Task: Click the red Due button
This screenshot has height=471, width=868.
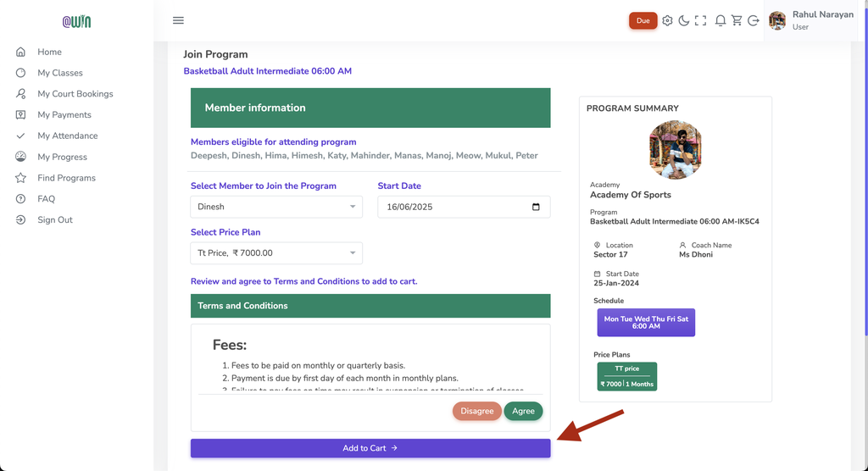Action: [x=643, y=20]
